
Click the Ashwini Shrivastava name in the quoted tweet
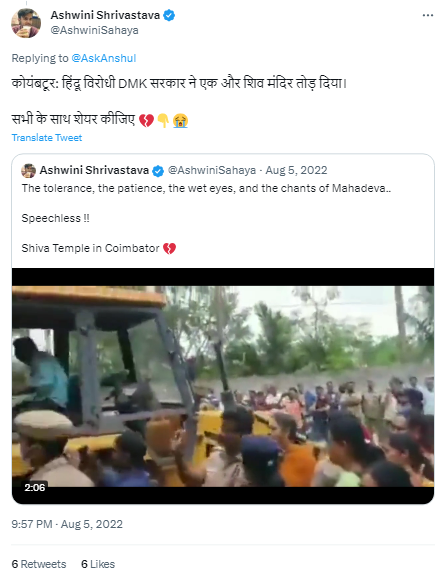94,170
